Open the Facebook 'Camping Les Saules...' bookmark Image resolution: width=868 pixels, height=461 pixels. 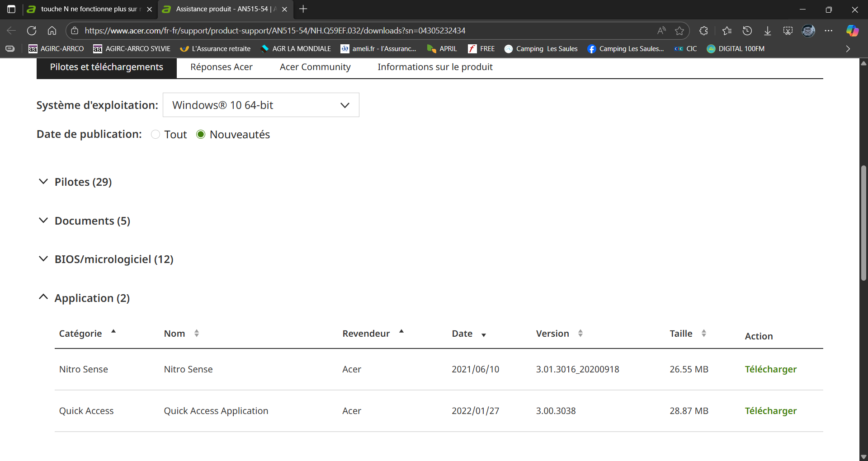click(626, 49)
